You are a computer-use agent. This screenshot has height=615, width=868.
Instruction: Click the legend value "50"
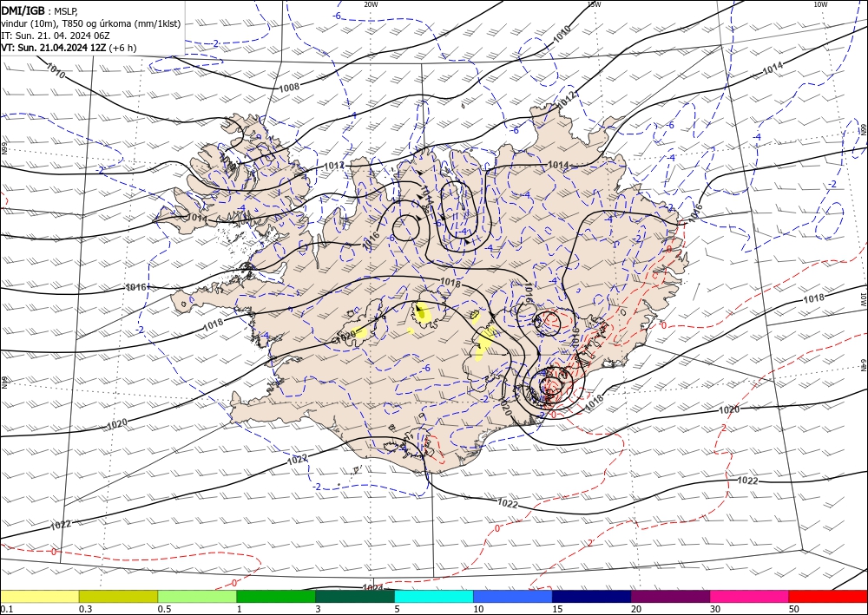coord(794,609)
